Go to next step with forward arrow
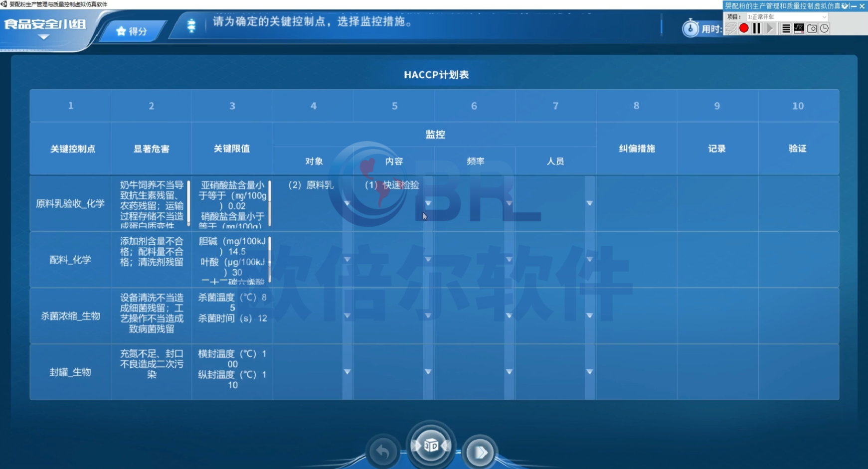 (480, 452)
